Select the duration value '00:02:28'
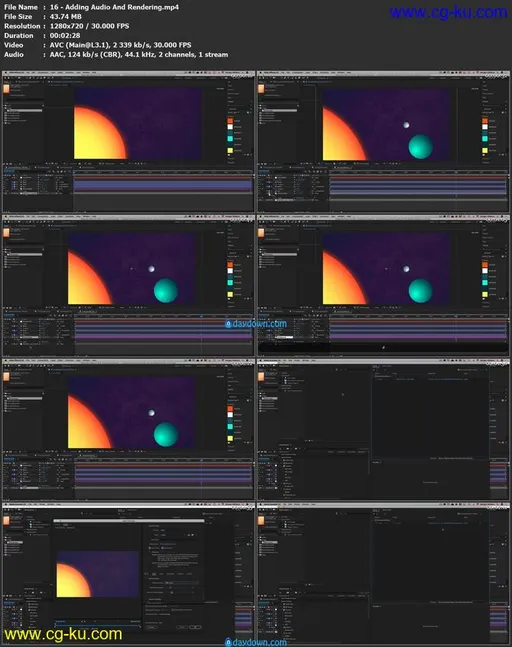This screenshot has width=512, height=647. click(x=65, y=35)
